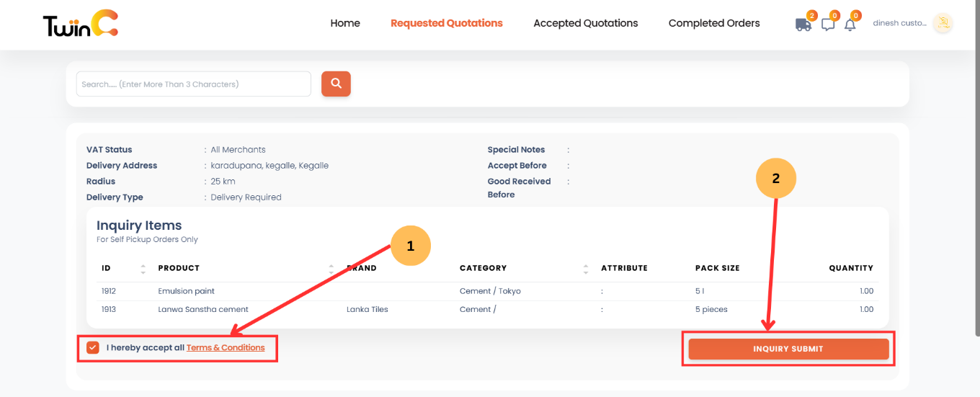Click the Delivery Required value
The height and width of the screenshot is (397, 980).
246,197
